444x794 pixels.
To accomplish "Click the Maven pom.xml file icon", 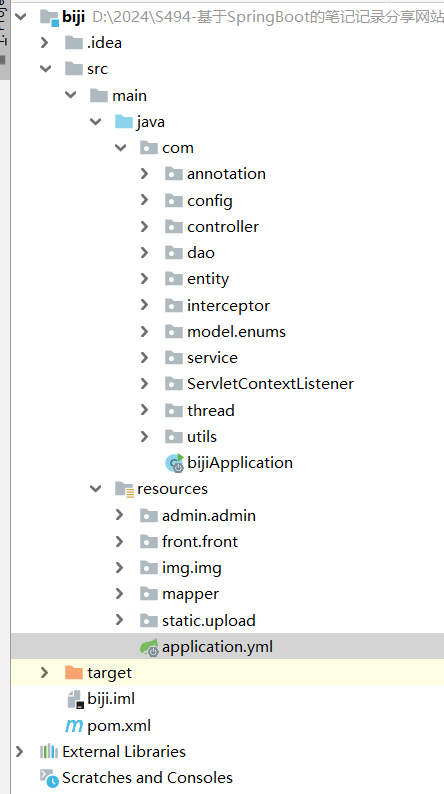I will click(74, 726).
